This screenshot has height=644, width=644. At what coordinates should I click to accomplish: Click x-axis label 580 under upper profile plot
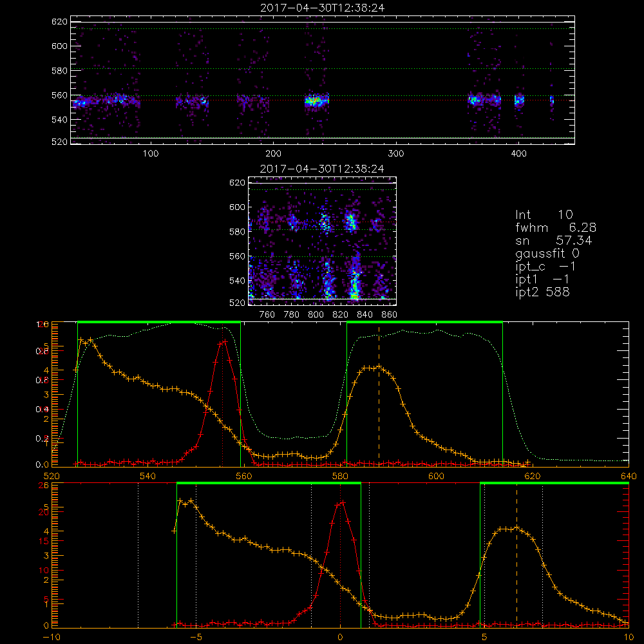(340, 476)
